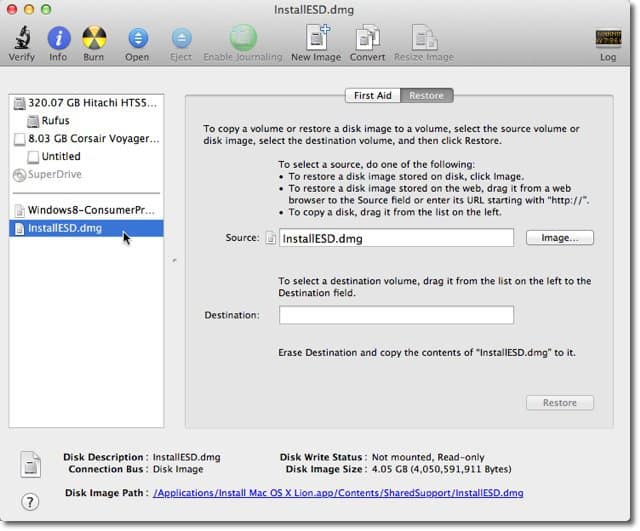Click the Burn disc icon
640x531 pixels.
pos(94,38)
